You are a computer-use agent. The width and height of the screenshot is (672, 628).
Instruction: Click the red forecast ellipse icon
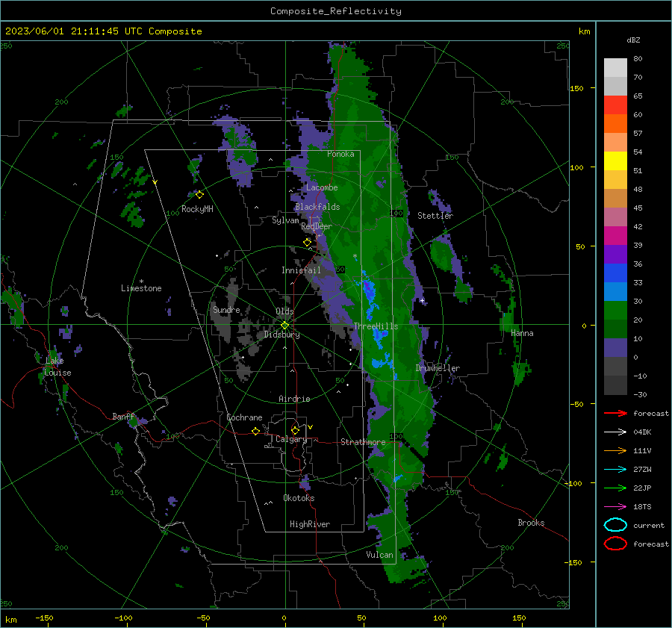[615, 544]
